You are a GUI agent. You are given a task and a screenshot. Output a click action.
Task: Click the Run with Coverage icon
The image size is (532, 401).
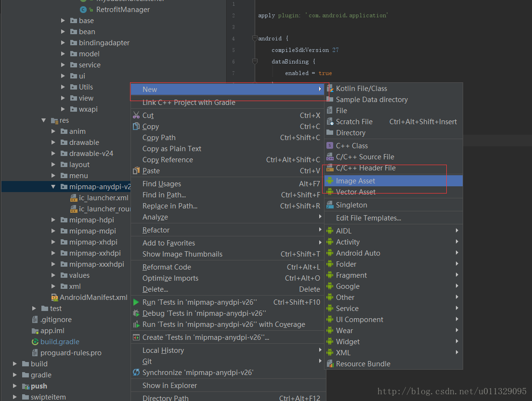tap(136, 324)
